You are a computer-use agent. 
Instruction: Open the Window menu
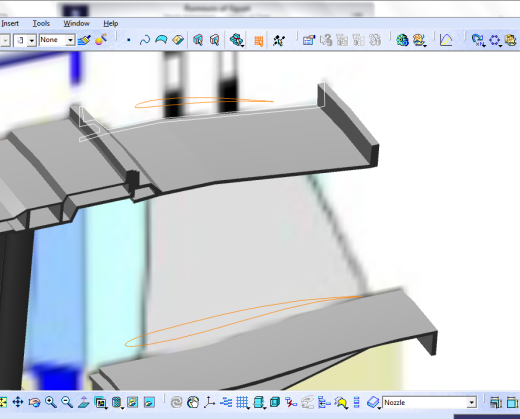77,24
